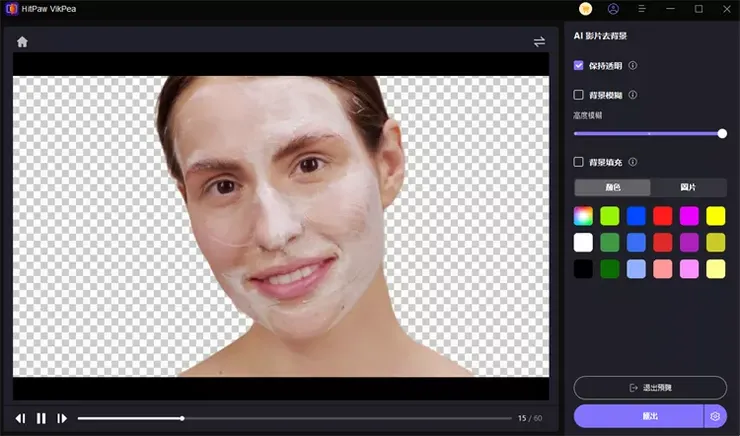Screen dimensions: 740x436
Task: Pick the lime green swatch
Action: (610, 216)
